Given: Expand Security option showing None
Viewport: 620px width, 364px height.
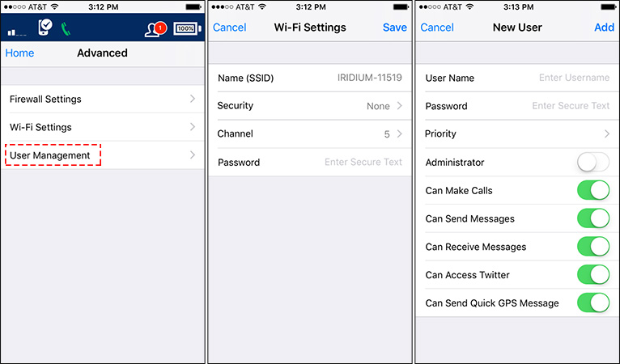Looking at the screenshot, I should click(x=310, y=105).
